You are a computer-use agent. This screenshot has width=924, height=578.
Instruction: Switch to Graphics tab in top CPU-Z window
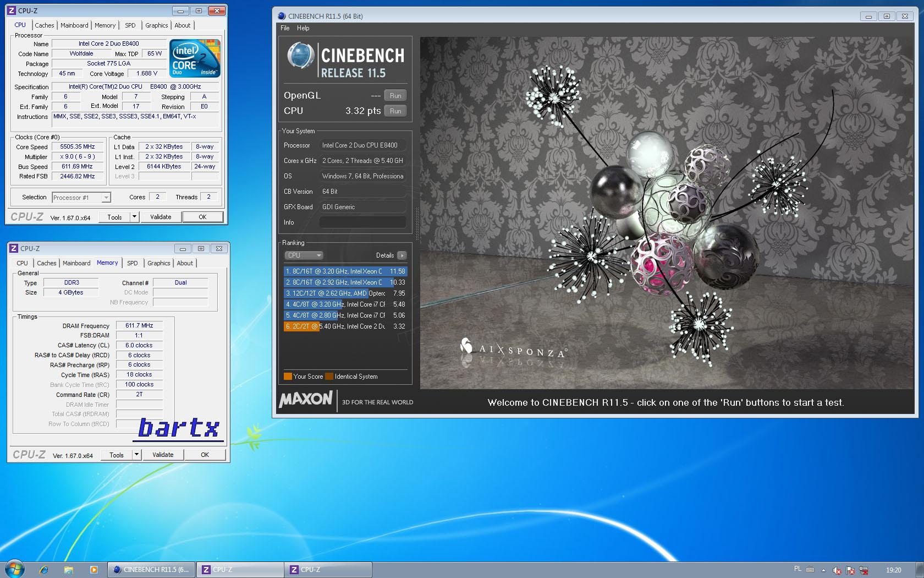pos(157,25)
